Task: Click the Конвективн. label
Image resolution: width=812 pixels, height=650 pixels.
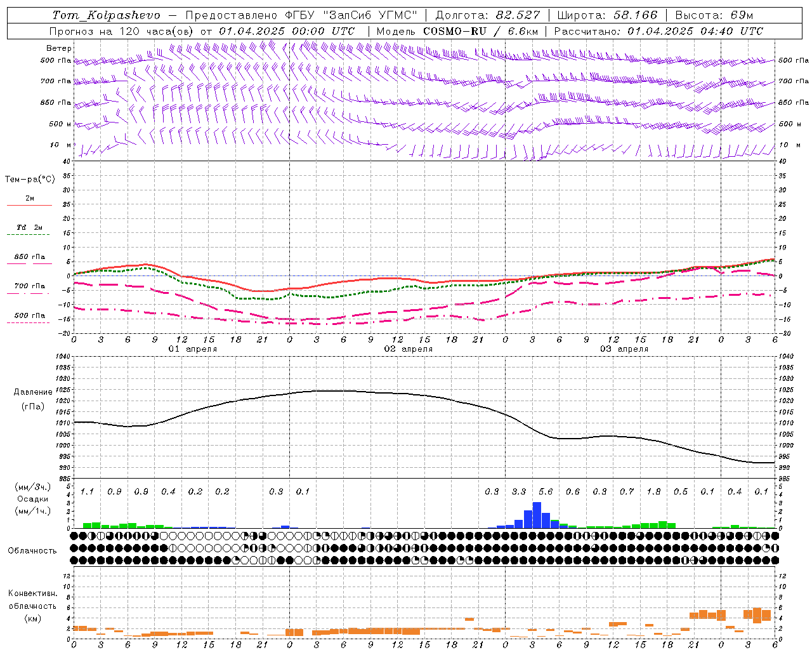Action: (x=32, y=594)
